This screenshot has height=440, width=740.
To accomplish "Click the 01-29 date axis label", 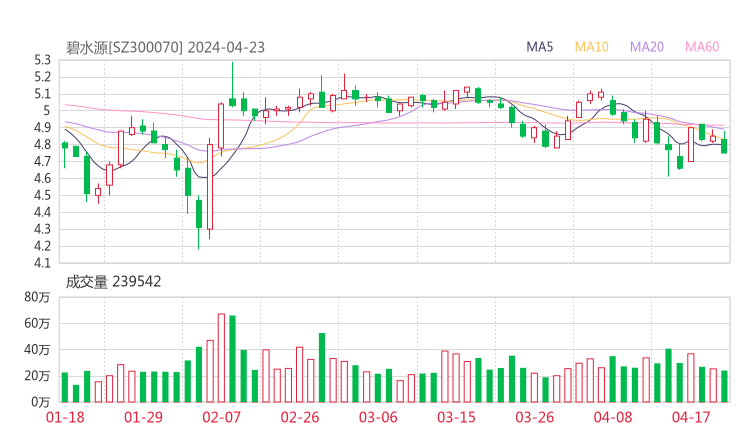I will [143, 417].
